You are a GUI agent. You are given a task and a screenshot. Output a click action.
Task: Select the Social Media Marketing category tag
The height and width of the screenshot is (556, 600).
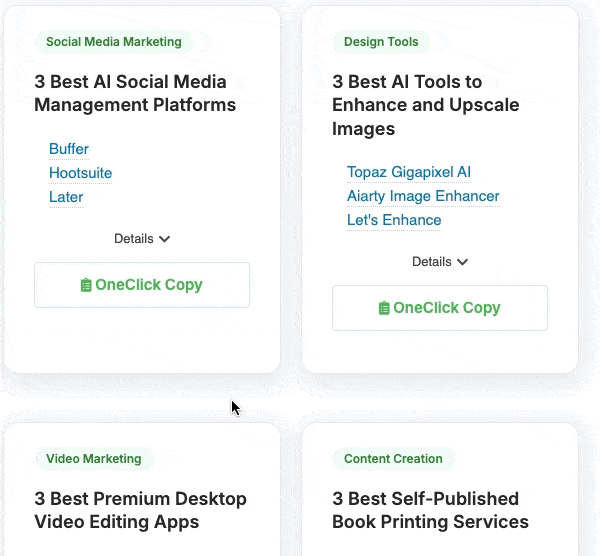tap(114, 42)
